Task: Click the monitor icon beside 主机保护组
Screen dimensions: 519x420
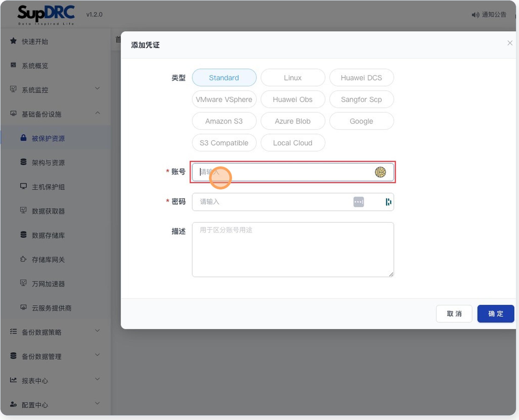Action: coord(23,186)
